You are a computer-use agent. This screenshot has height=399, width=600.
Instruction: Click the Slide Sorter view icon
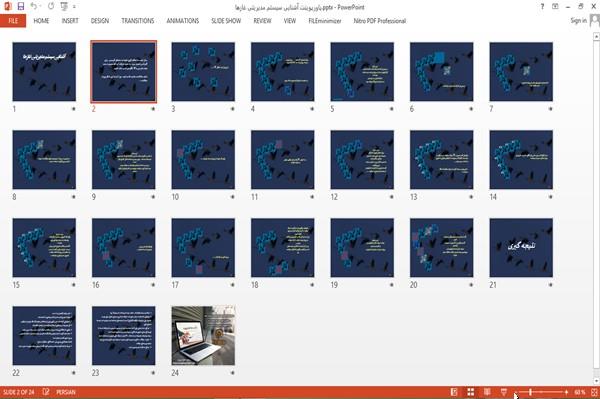[x=471, y=392]
